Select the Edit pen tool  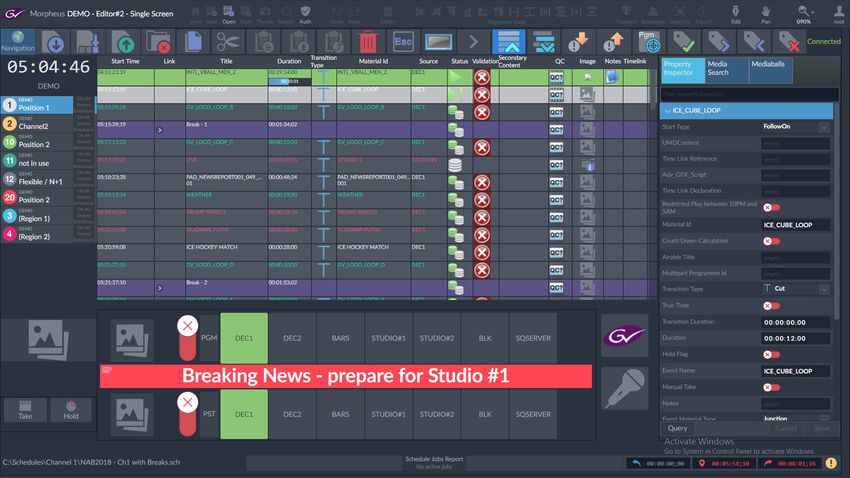tap(736, 14)
